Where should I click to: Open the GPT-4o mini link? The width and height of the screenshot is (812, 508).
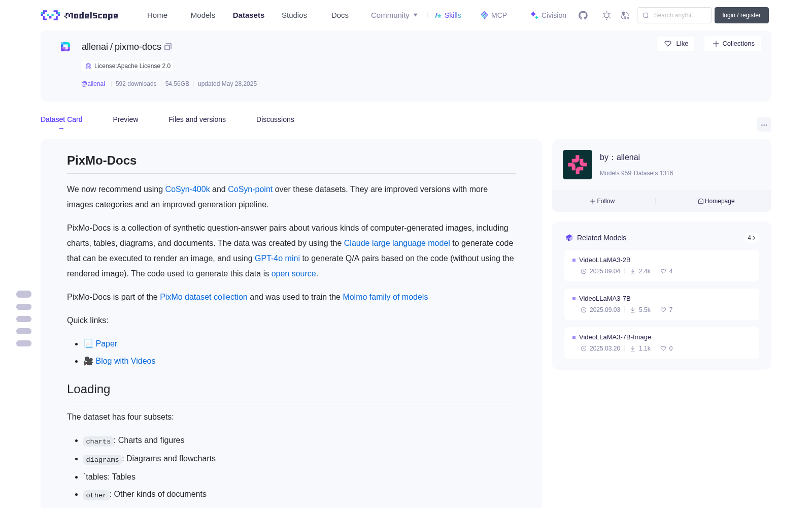coord(277,258)
